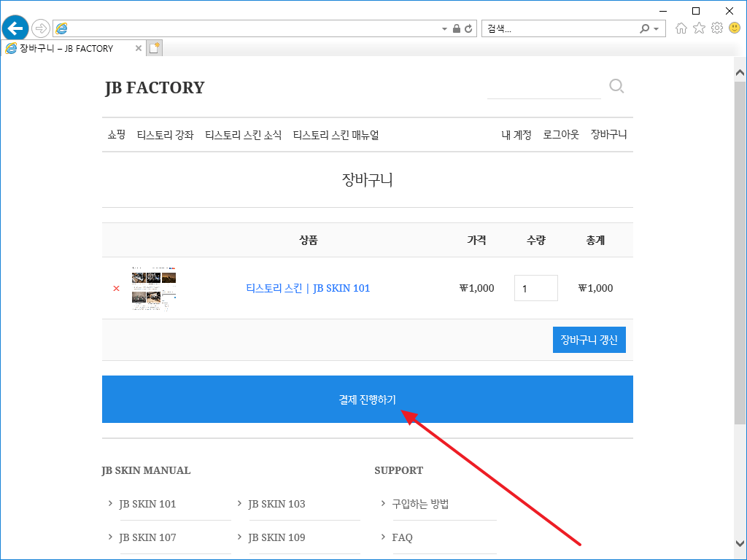
Task: Open the 구입하는 방법 support link
Action: click(x=420, y=504)
